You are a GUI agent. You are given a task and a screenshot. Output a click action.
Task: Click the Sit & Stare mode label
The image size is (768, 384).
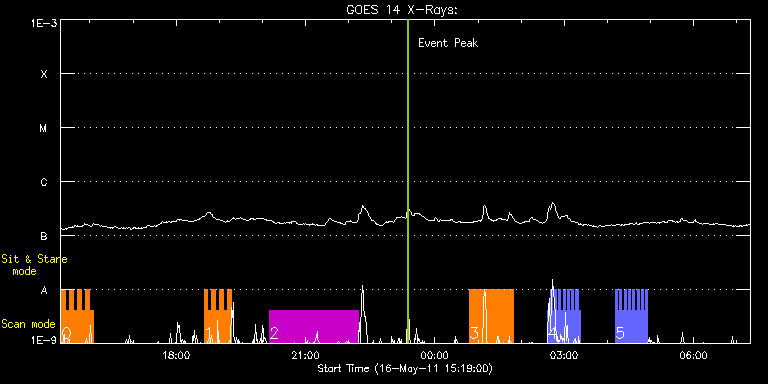pos(34,264)
